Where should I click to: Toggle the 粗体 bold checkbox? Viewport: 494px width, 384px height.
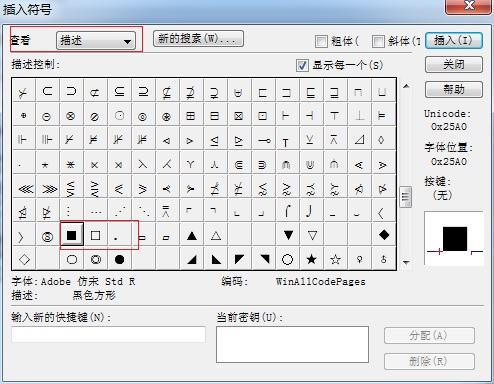pos(321,41)
